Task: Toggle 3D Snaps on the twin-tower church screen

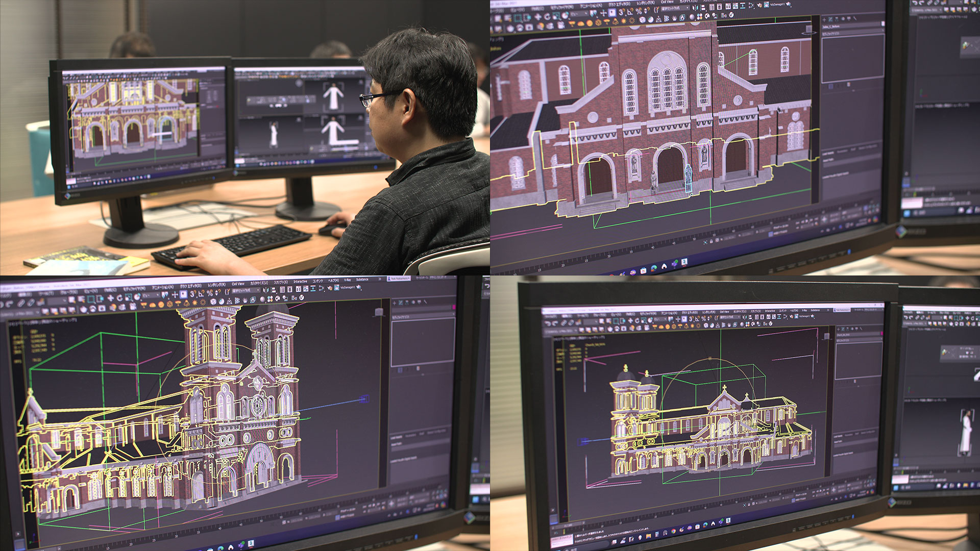Action: pos(193,293)
